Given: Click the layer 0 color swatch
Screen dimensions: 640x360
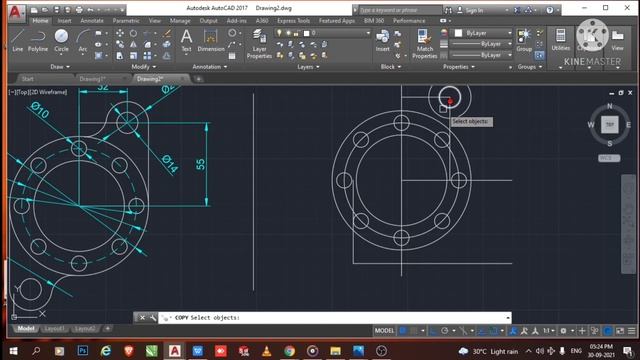Looking at the screenshot, I should pos(307,33).
